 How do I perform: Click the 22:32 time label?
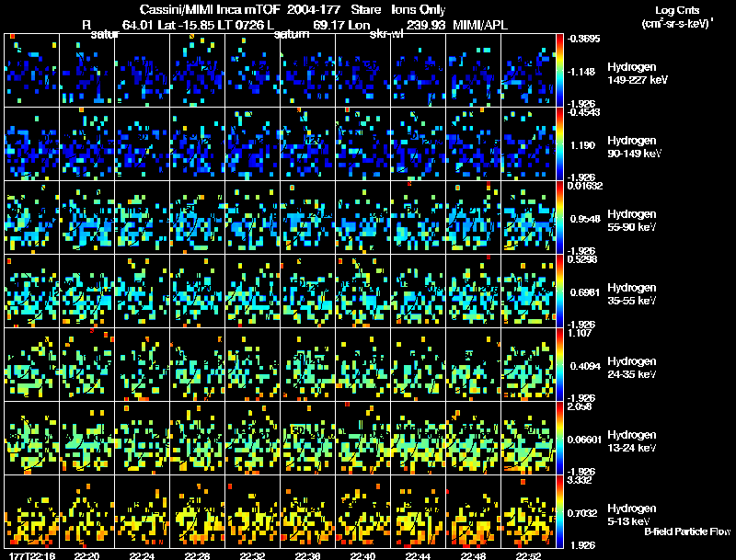(x=252, y=555)
